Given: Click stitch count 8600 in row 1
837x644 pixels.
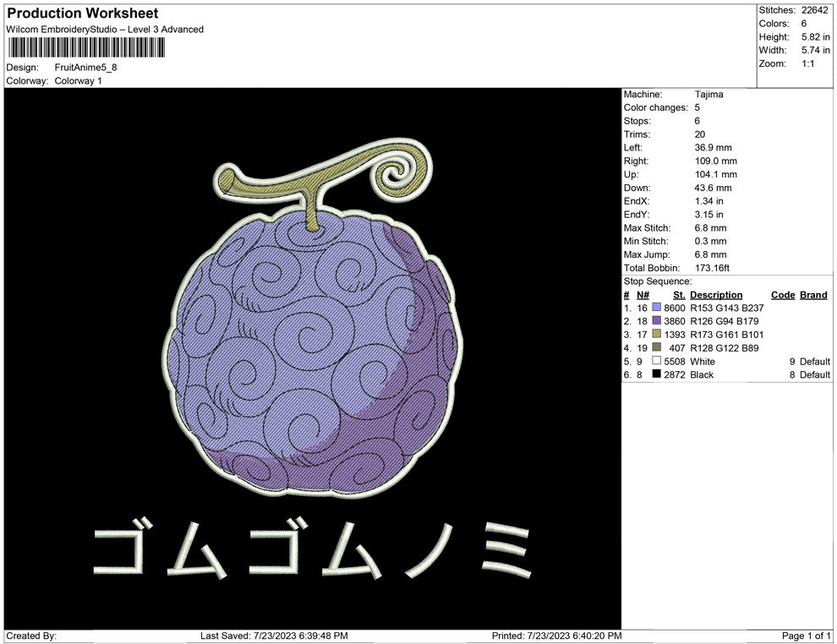Looking at the screenshot, I should pos(674,308).
